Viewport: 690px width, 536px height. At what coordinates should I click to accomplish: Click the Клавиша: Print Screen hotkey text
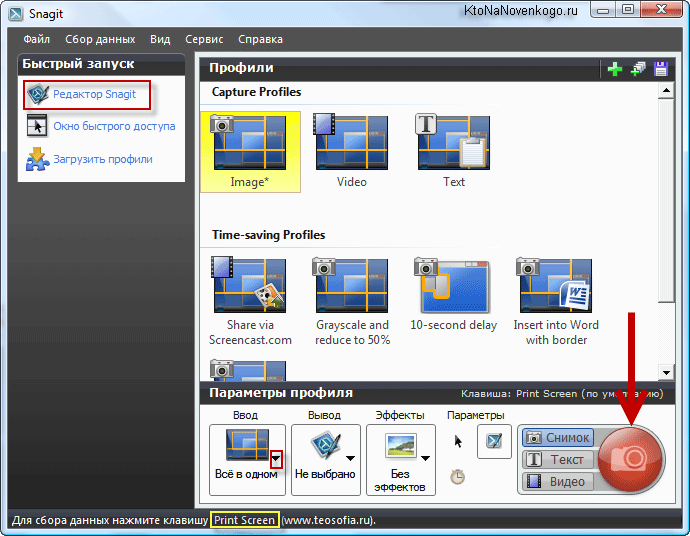562,394
